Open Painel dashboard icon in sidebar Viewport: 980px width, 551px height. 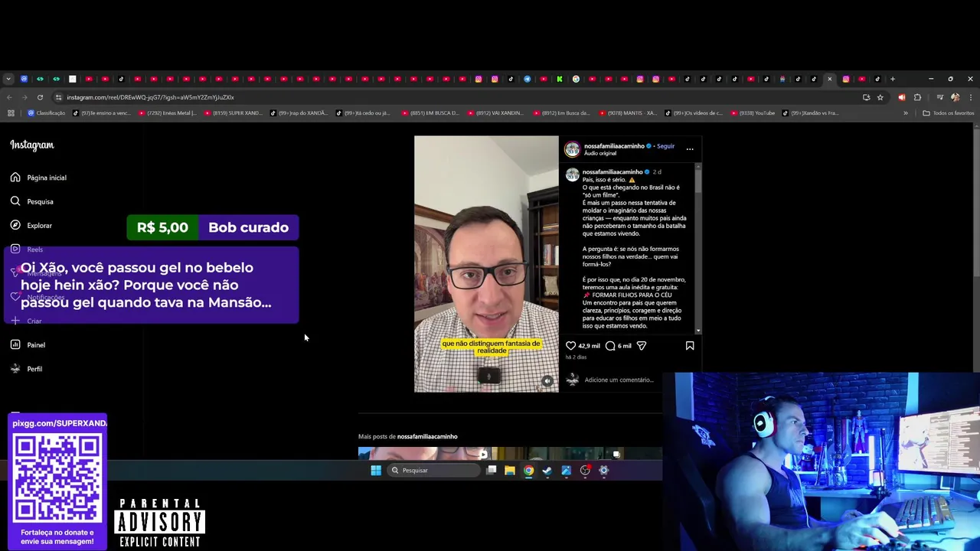15,345
